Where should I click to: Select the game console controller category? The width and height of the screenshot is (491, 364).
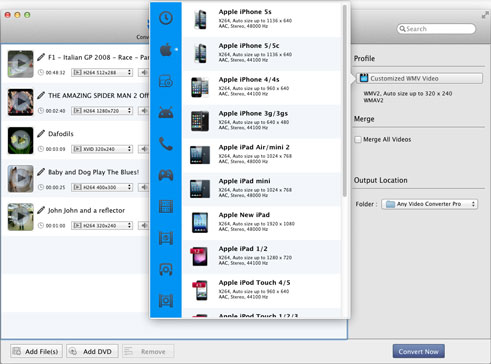[x=166, y=175]
